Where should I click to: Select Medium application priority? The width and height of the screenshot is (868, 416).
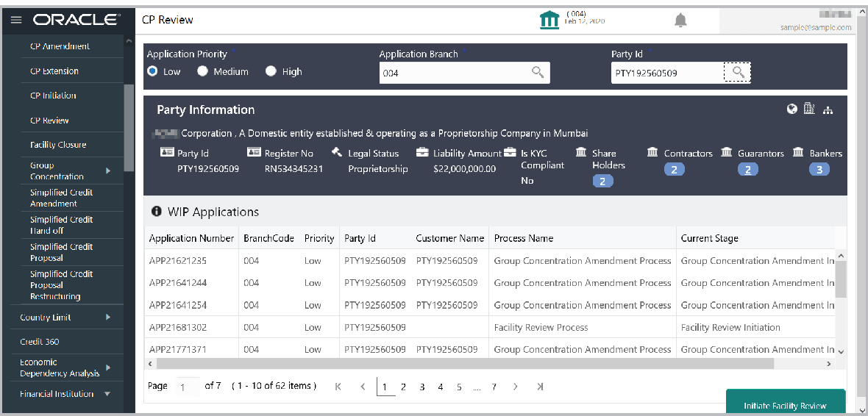pos(202,71)
